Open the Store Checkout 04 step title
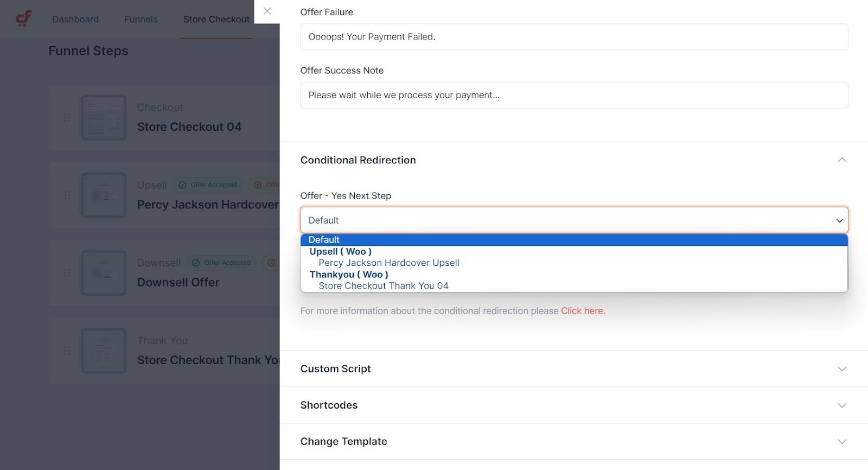Screen dimensions: 868x470 point(189,126)
